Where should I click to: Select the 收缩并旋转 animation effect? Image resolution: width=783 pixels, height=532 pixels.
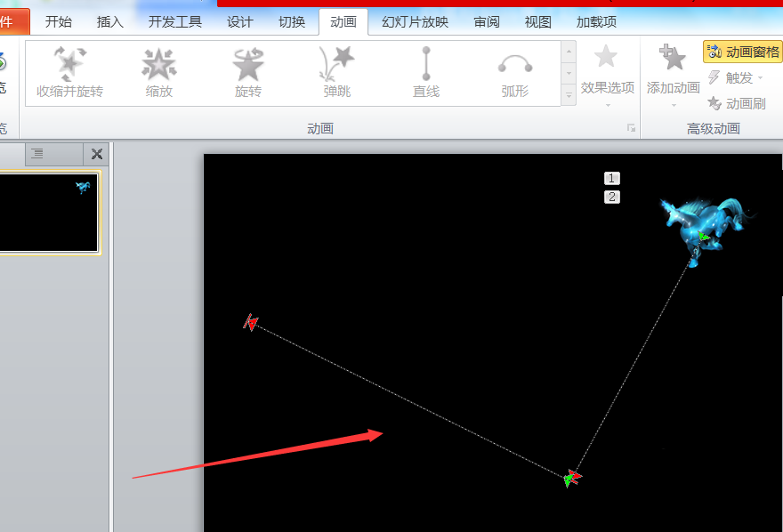[x=69, y=72]
